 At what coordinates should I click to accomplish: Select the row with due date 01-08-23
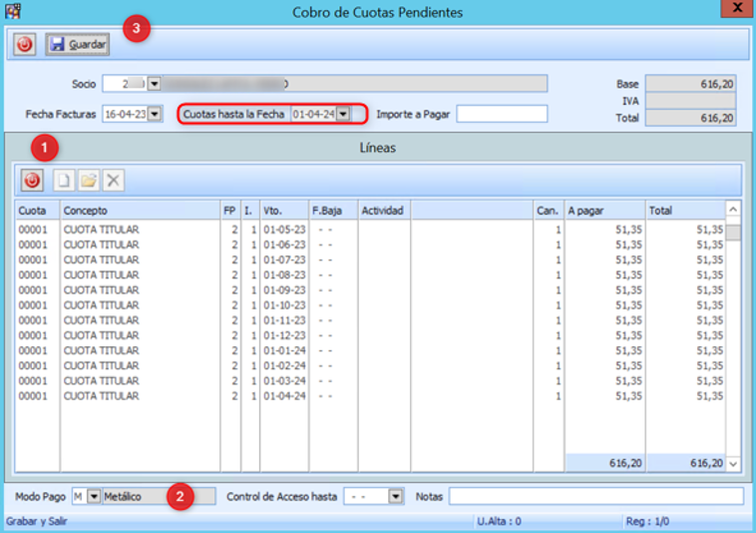pyautogui.click(x=370, y=274)
